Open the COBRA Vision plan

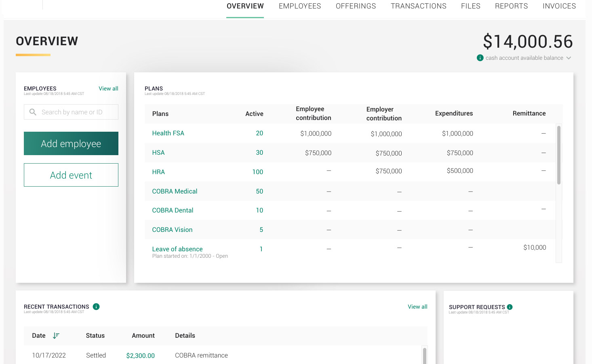(172, 229)
